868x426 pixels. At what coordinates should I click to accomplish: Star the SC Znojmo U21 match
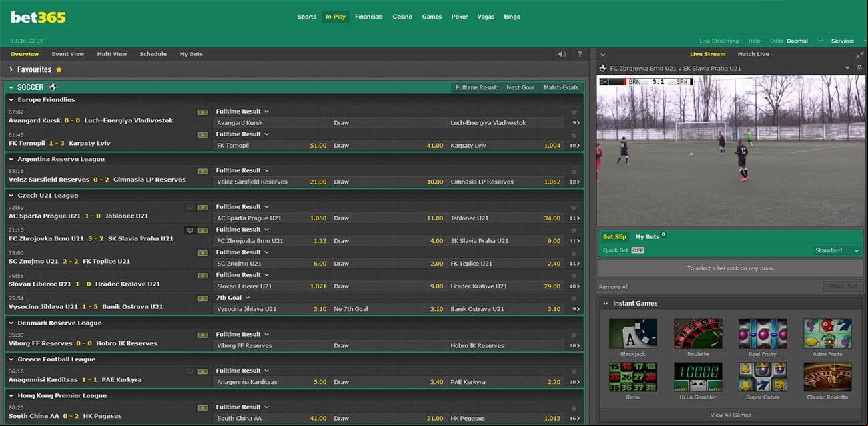coord(573,252)
